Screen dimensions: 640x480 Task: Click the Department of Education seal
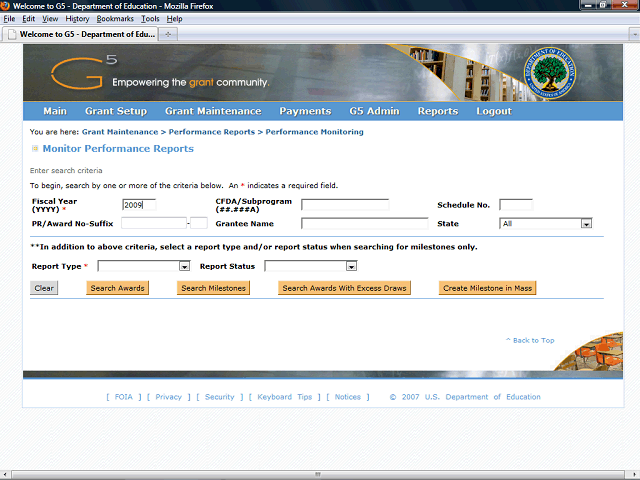(x=550, y=73)
